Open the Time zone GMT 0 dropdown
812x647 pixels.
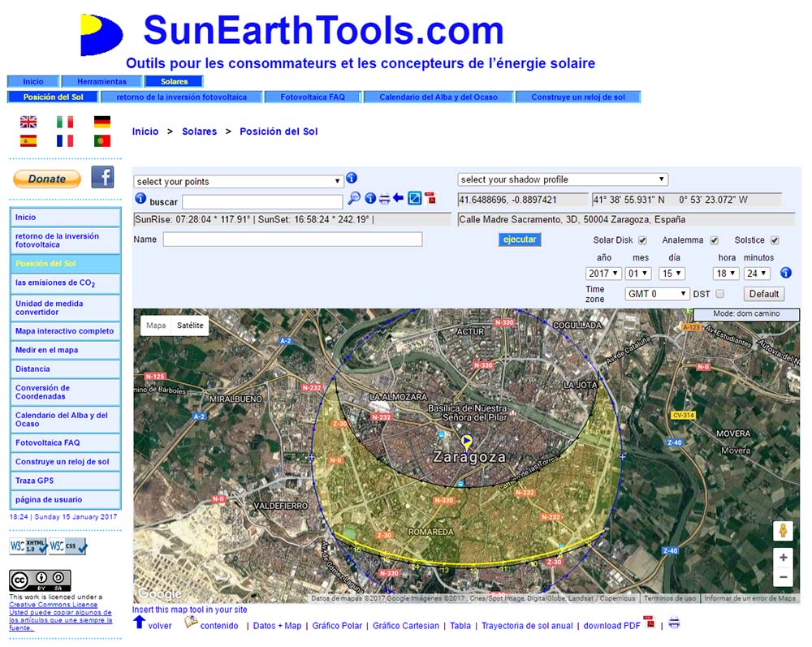click(x=657, y=294)
